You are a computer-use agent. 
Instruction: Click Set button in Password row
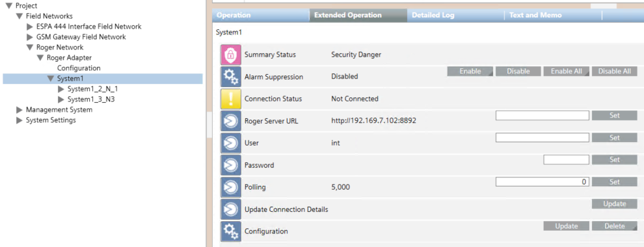[x=615, y=160]
